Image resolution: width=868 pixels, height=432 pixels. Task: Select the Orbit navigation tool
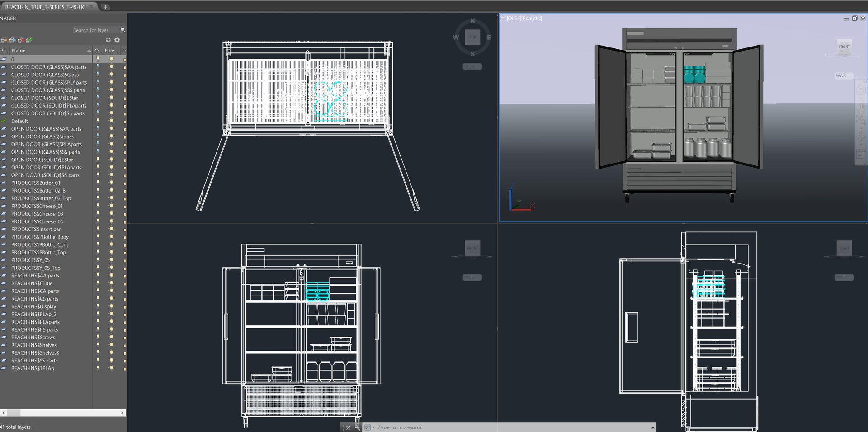tap(861, 136)
